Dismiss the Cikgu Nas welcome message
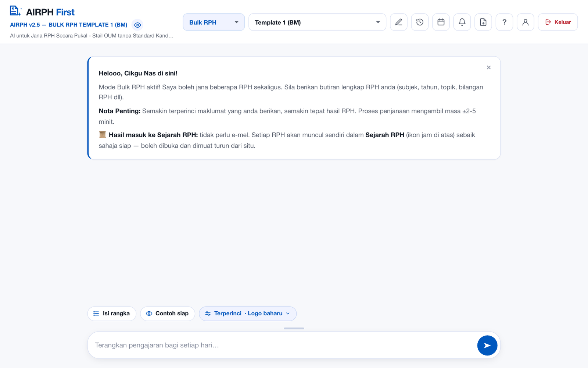 click(x=489, y=67)
